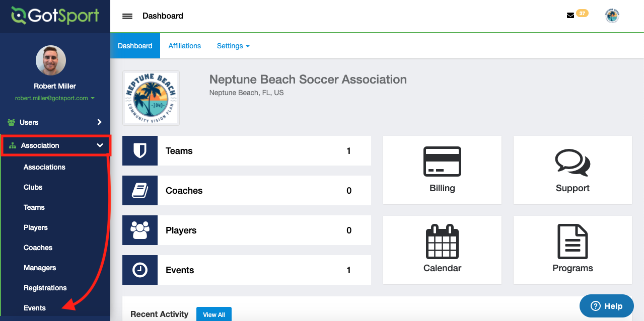Open the Settings dropdown tab
The image size is (644, 321).
pyautogui.click(x=233, y=46)
